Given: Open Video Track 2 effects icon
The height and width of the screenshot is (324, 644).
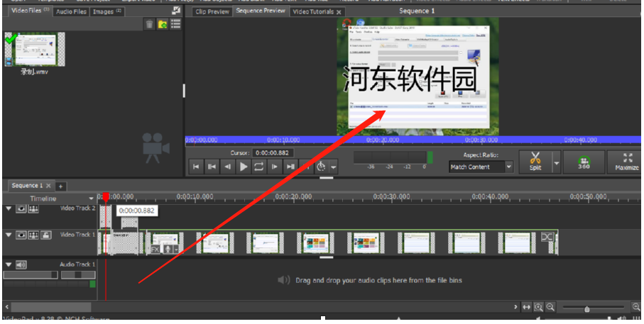Looking at the screenshot, I should click(x=33, y=208).
